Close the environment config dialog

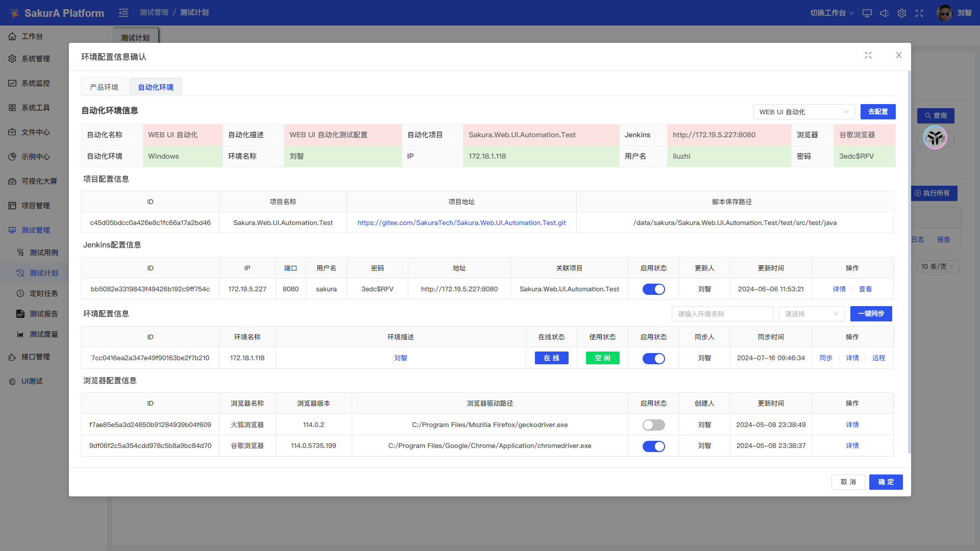point(899,55)
